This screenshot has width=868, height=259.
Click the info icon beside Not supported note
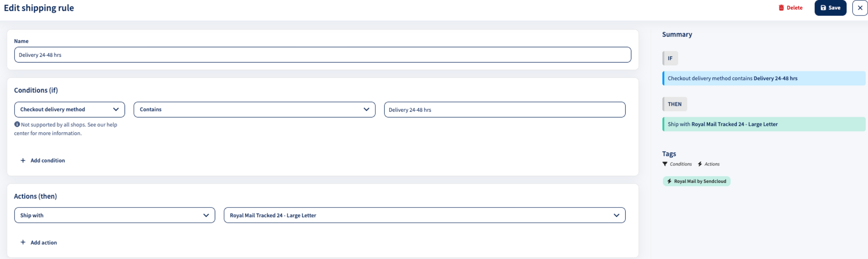[x=17, y=124]
